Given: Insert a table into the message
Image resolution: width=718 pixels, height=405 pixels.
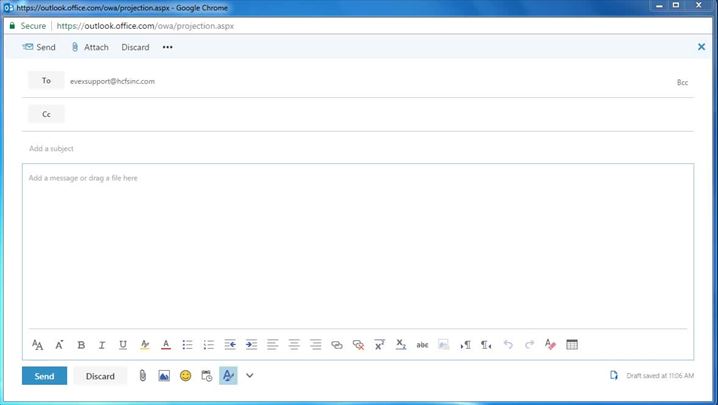Looking at the screenshot, I should point(572,345).
